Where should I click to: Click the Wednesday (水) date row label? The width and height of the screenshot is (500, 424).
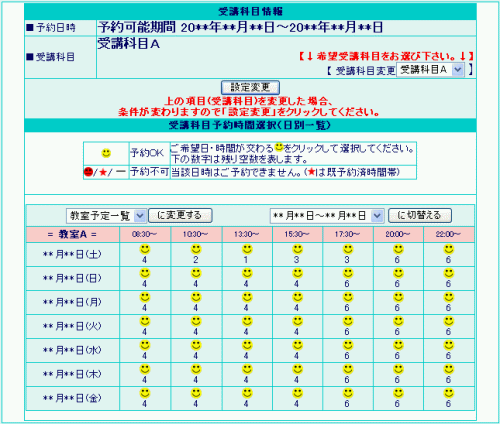tap(72, 350)
